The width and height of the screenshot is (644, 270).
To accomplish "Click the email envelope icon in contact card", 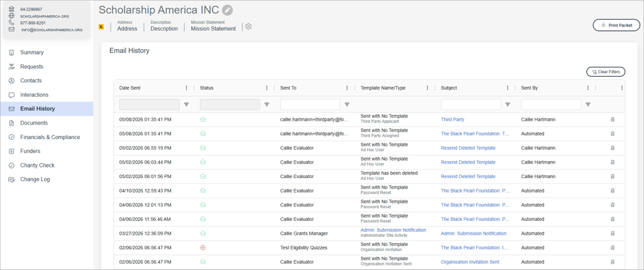I will point(11,30).
